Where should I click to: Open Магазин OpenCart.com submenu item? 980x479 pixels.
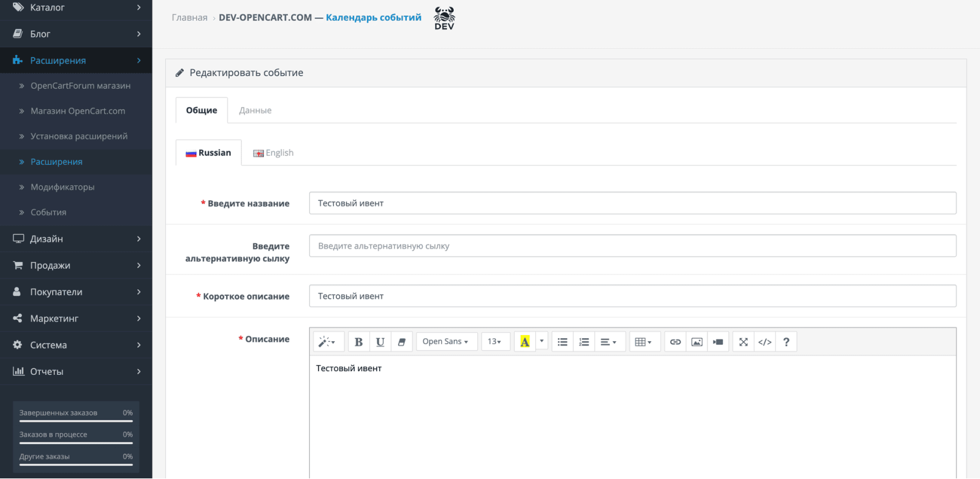point(78,111)
